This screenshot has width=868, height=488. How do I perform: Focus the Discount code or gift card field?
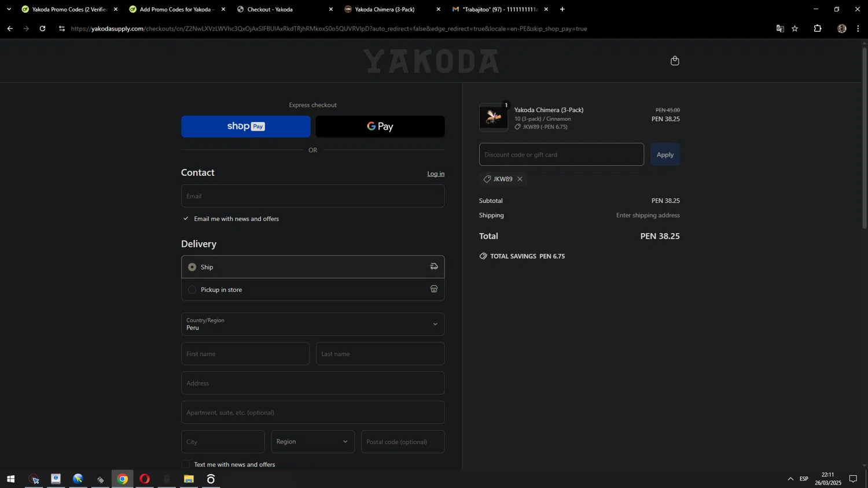point(561,154)
